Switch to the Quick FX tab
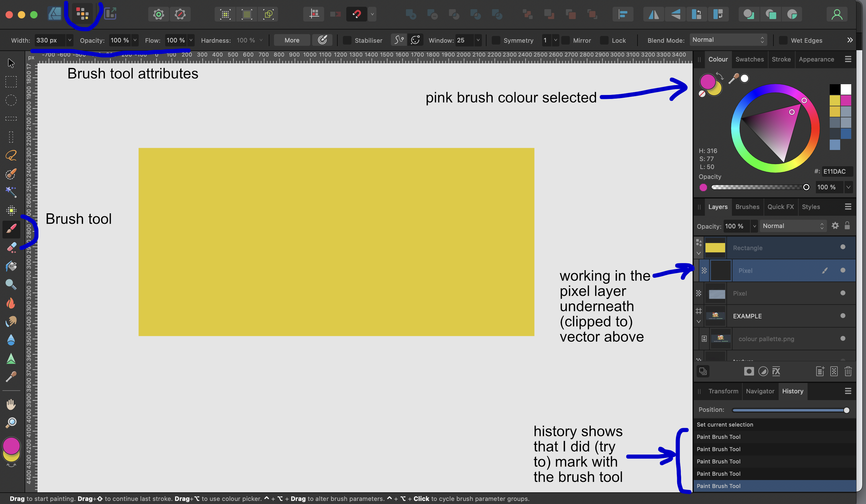 click(x=781, y=207)
